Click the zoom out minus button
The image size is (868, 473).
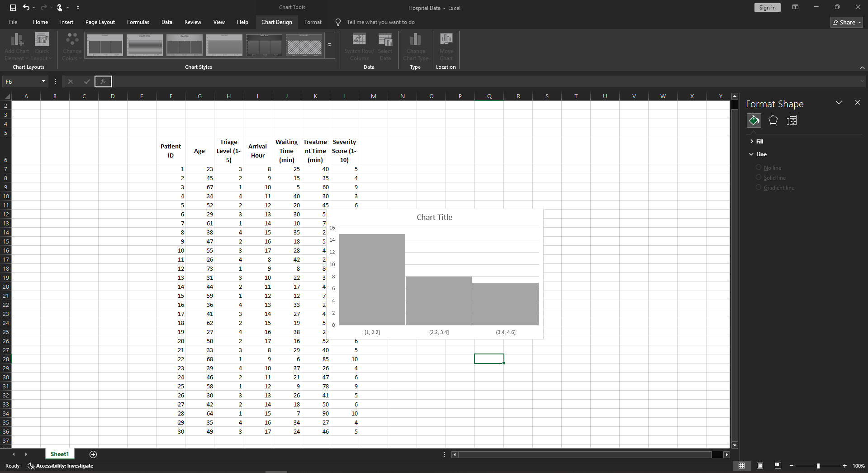[x=792, y=466]
